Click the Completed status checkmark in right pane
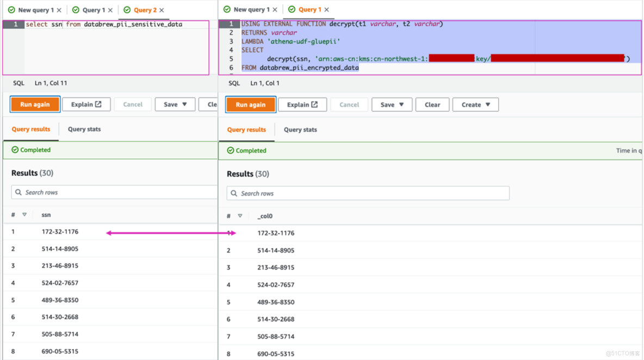The width and height of the screenshot is (644, 360). point(231,150)
